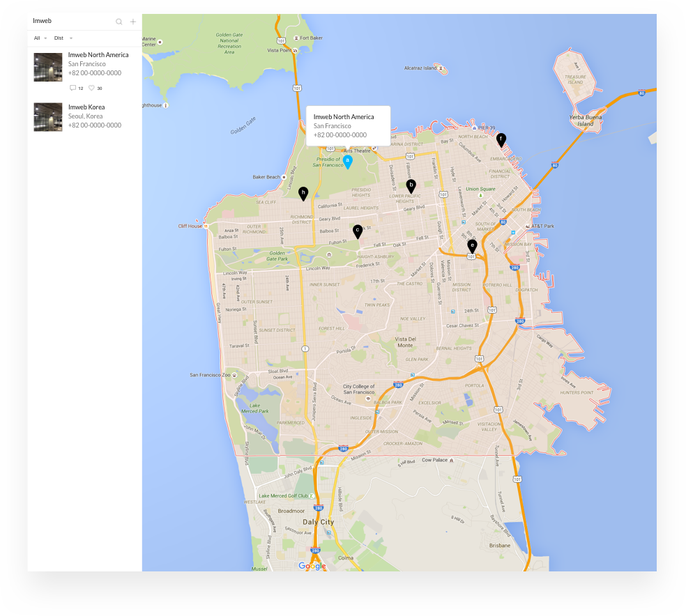686x616 pixels.
Task: Click black map marker e
Action: [x=472, y=247]
